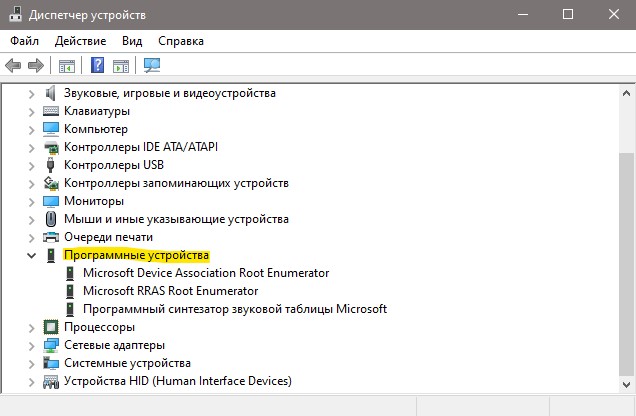Select the network adapters category icon

point(51,345)
